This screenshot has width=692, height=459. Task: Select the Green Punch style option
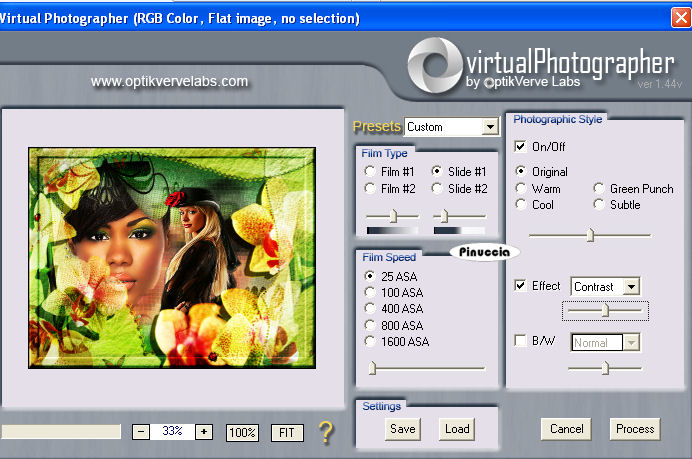599,188
